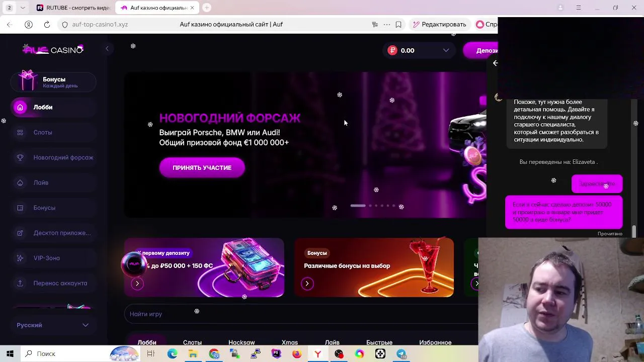Image resolution: width=644 pixels, height=362 pixels.
Task: Select the first banner carousel indicator
Action: click(358, 206)
